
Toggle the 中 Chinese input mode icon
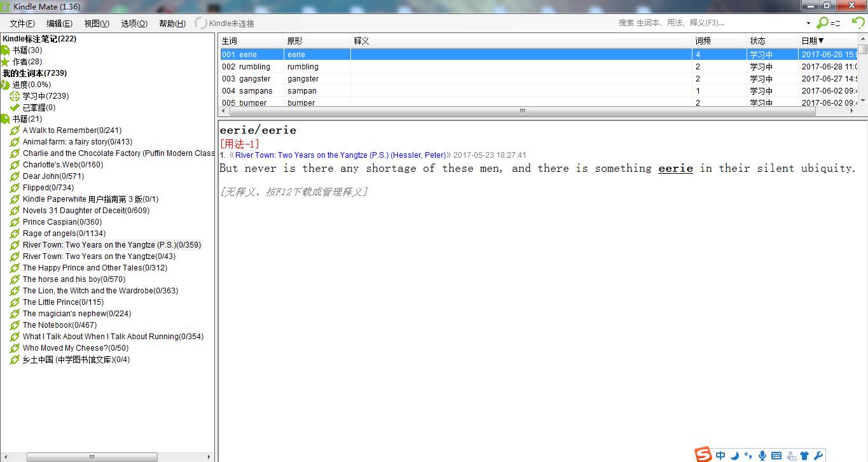(x=720, y=456)
